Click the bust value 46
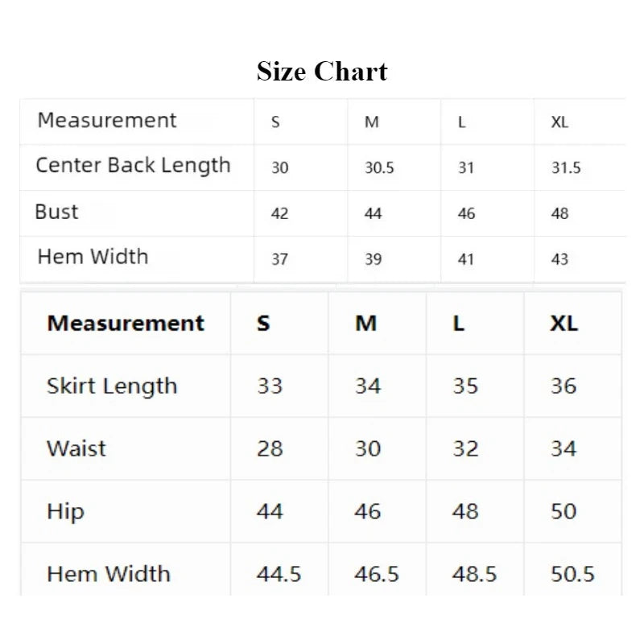The height and width of the screenshot is (644, 644). click(x=466, y=213)
